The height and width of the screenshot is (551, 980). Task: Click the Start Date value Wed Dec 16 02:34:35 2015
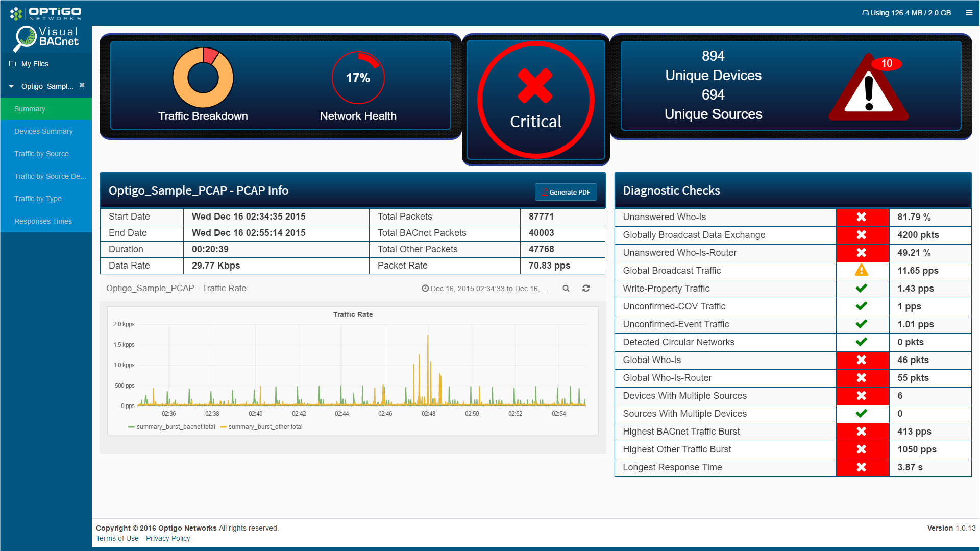coord(249,217)
